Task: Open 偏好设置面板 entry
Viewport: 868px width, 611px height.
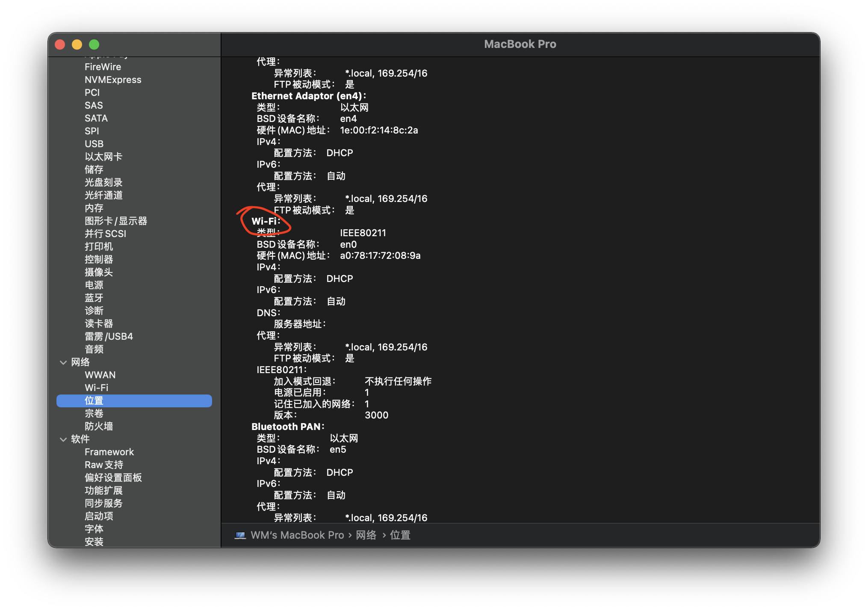Action: [113, 478]
